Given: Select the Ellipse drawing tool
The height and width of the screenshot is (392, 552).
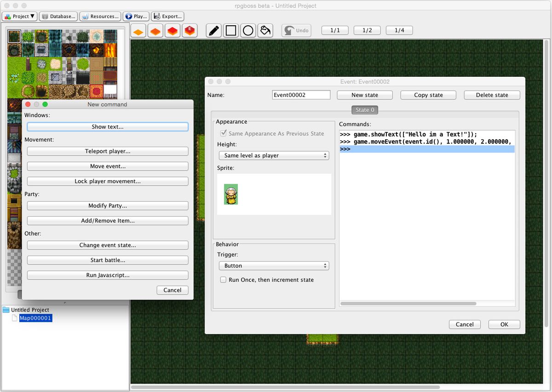Looking at the screenshot, I should [248, 30].
